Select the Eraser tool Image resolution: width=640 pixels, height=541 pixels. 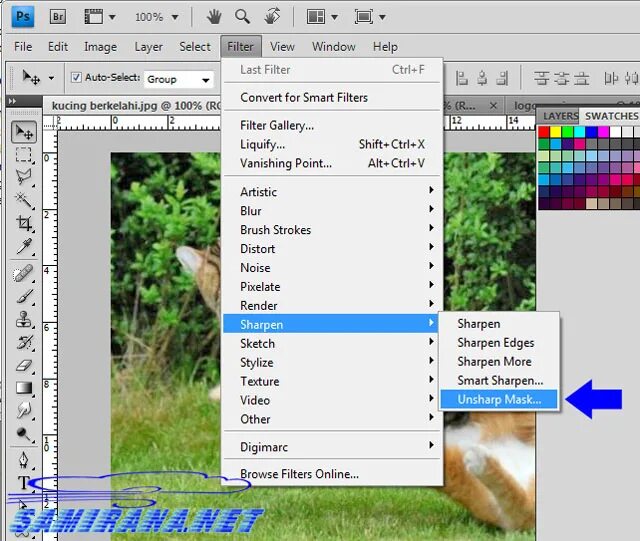click(x=24, y=365)
